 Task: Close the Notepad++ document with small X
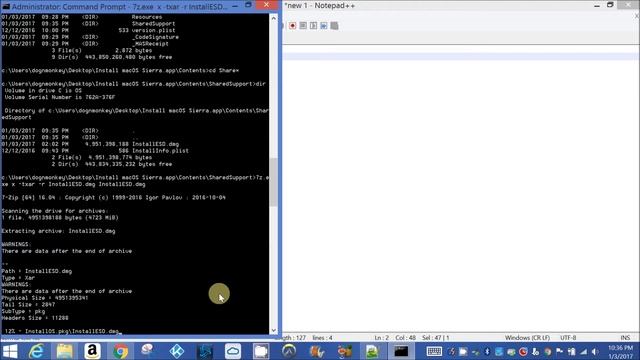[x=637, y=16]
